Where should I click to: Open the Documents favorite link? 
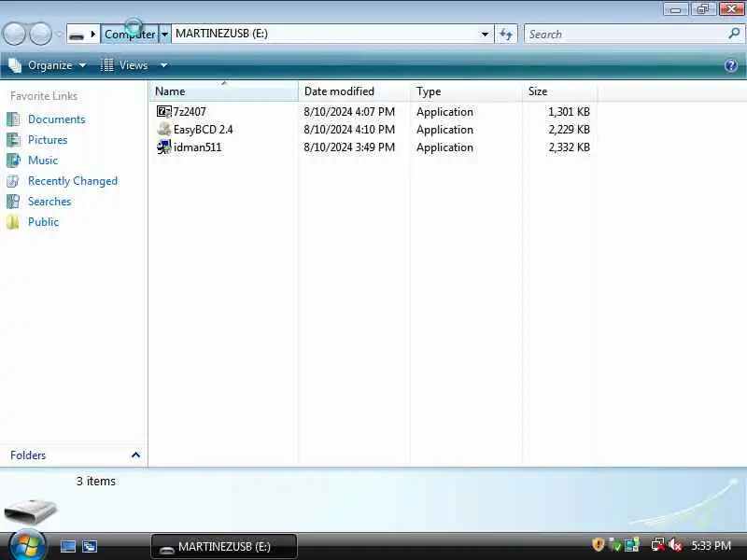tap(56, 119)
